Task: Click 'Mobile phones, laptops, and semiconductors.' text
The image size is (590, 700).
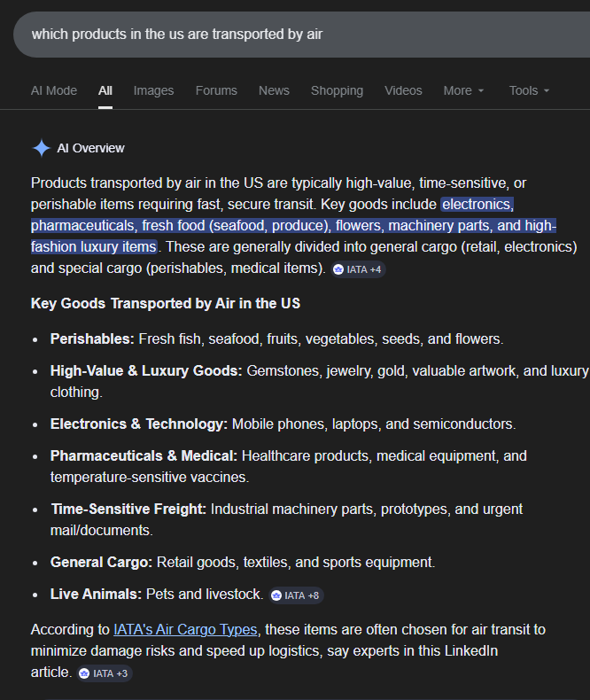Action: tap(374, 424)
